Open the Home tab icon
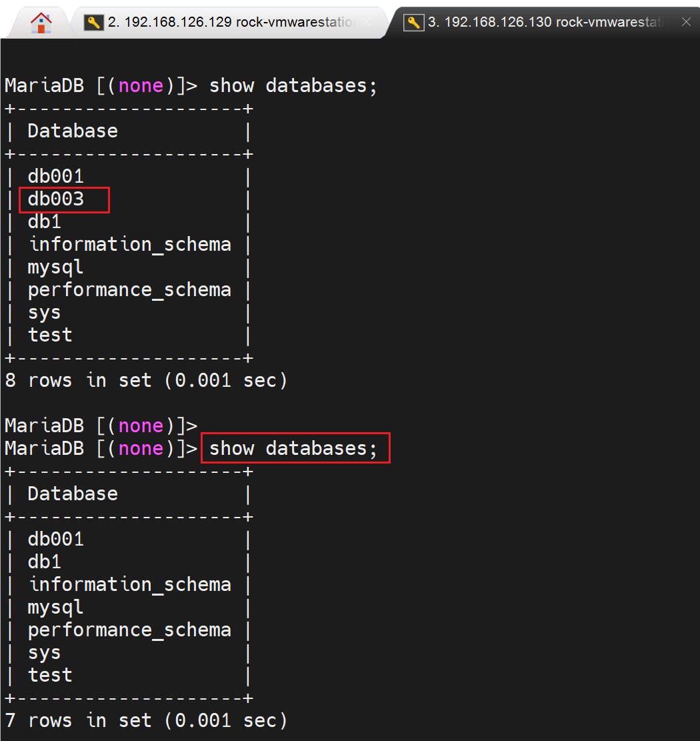The height and width of the screenshot is (741, 700). [41, 23]
